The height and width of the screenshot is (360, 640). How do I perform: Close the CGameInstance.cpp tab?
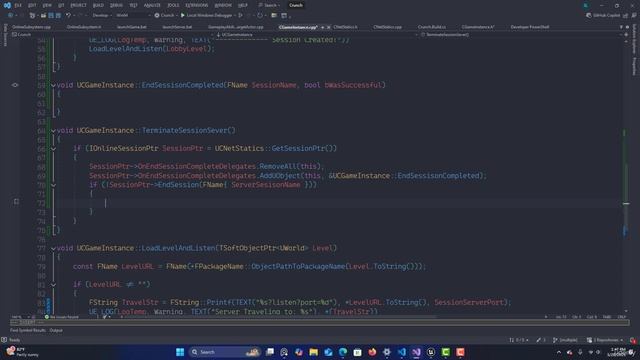click(329, 27)
